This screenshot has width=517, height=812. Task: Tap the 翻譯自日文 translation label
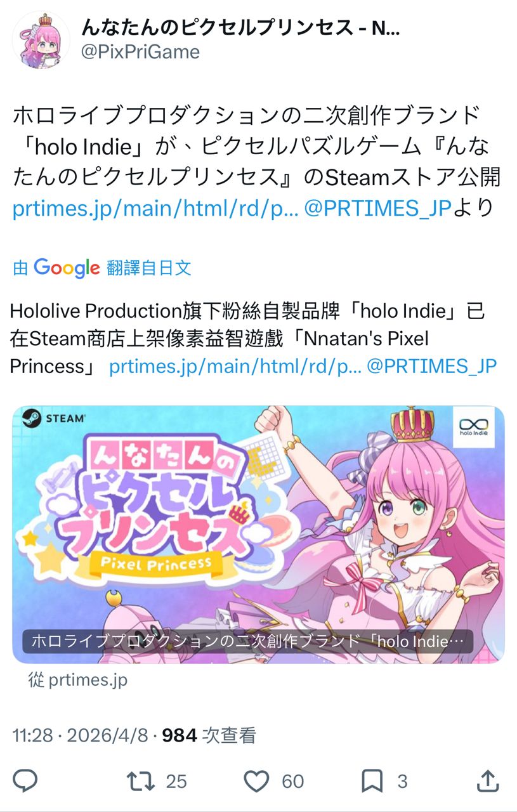(149, 268)
